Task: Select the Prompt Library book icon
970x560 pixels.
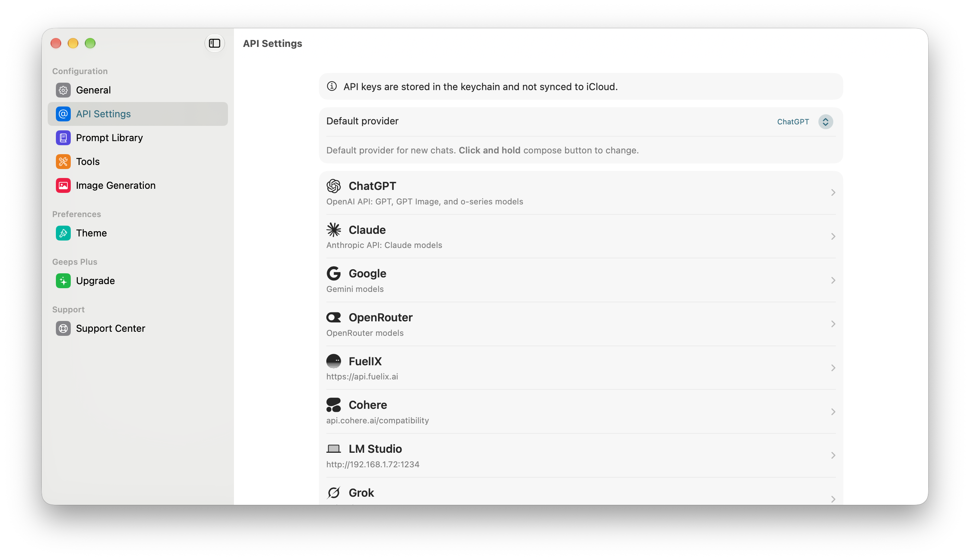Action: point(63,138)
